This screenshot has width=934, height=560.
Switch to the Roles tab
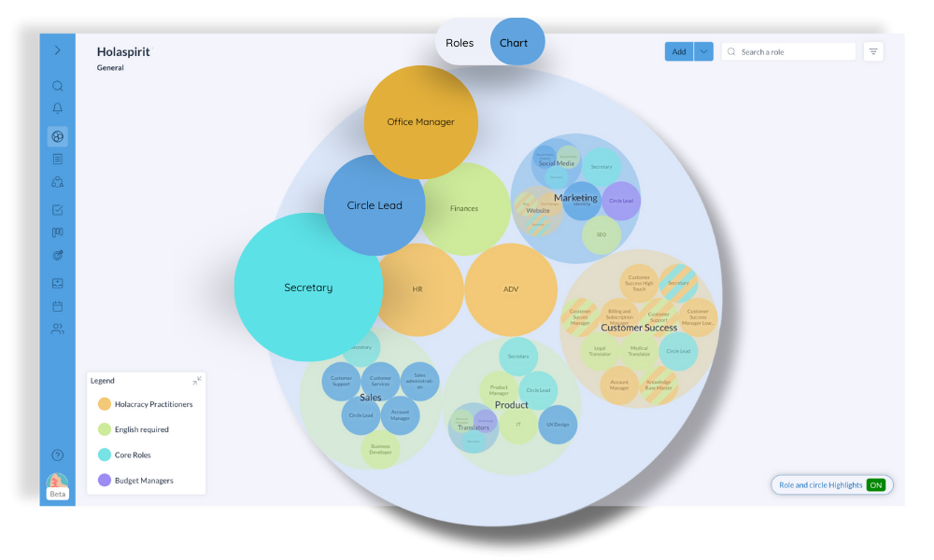[460, 43]
